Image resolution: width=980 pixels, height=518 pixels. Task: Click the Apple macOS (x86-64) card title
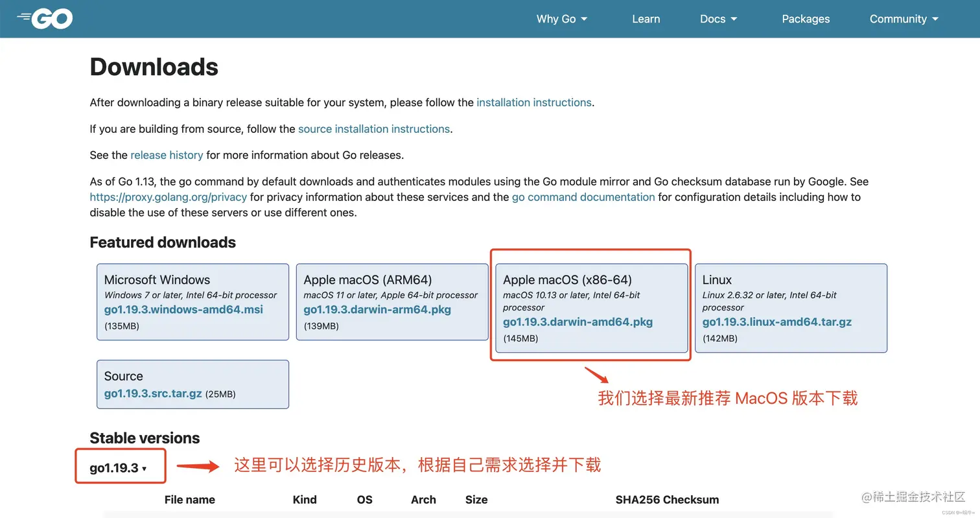(x=567, y=280)
